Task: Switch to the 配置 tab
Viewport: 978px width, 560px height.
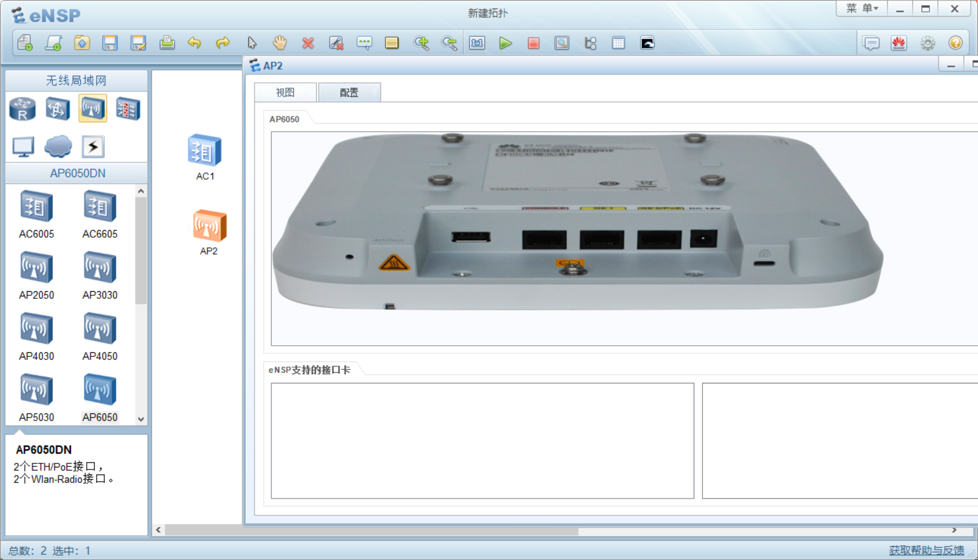Action: [349, 93]
